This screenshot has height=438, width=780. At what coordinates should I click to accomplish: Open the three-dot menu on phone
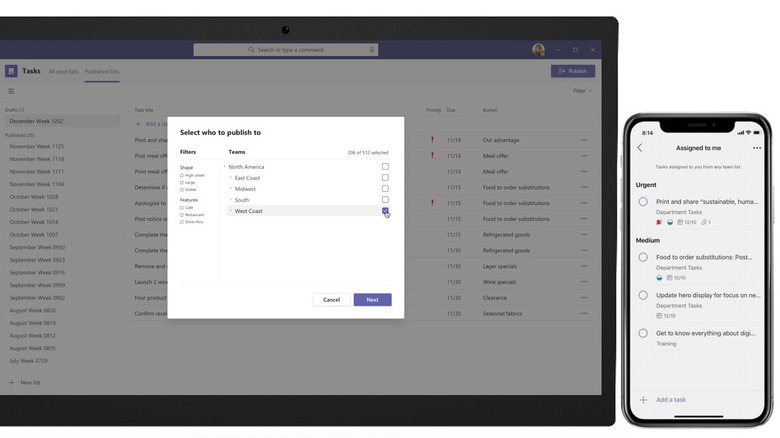(757, 148)
